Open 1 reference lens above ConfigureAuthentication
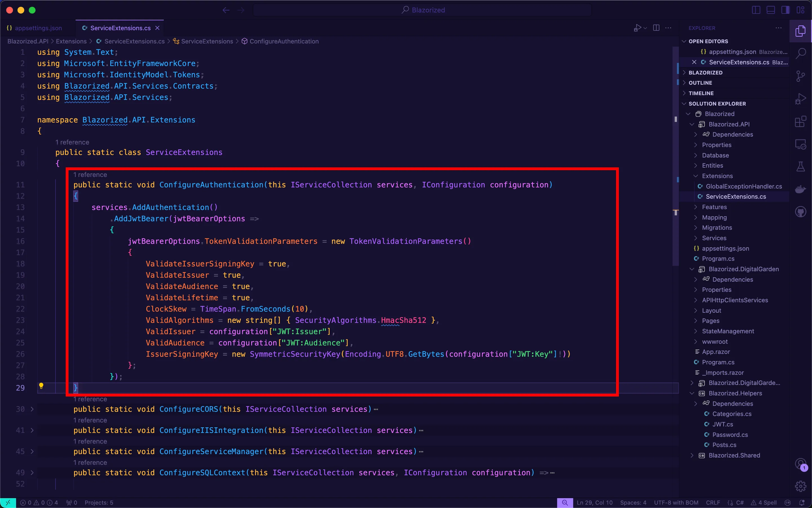This screenshot has width=812, height=508. coord(90,175)
